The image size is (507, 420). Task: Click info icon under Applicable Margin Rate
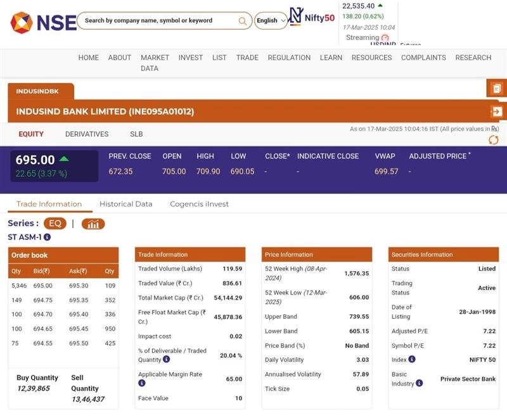[142, 383]
